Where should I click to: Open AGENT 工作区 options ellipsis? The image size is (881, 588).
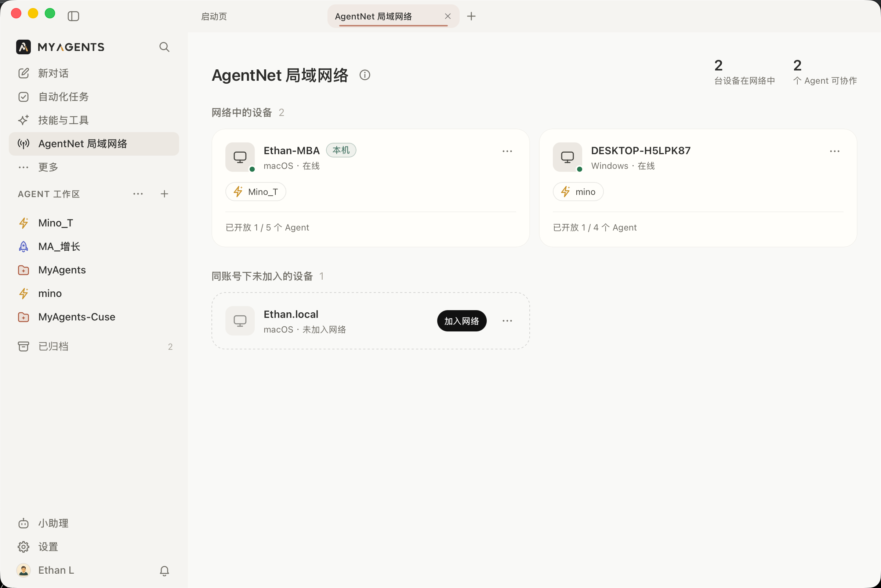(138, 194)
